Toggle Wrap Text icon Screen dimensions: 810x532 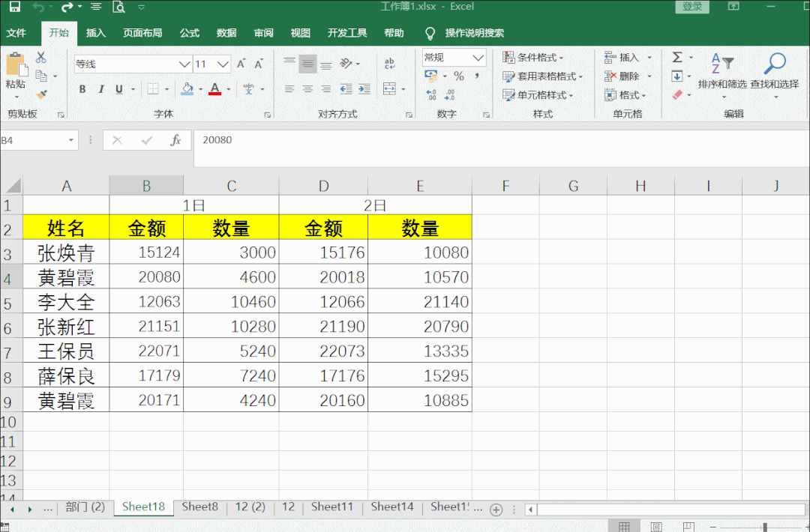click(x=389, y=64)
